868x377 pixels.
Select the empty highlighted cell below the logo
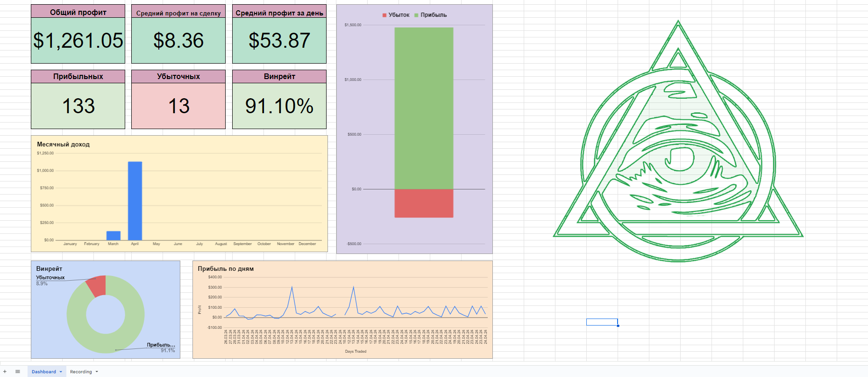602,322
